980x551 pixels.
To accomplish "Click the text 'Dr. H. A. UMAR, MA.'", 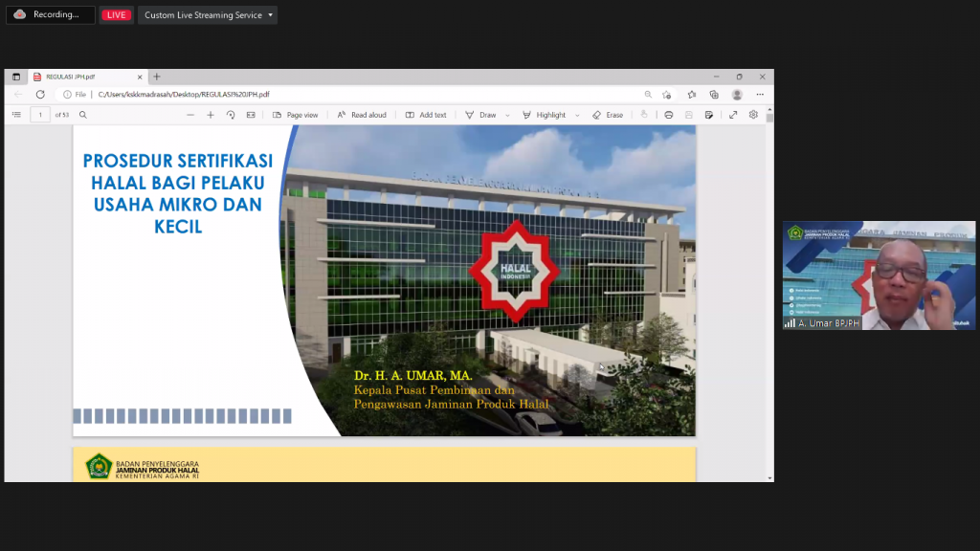I will (x=413, y=375).
